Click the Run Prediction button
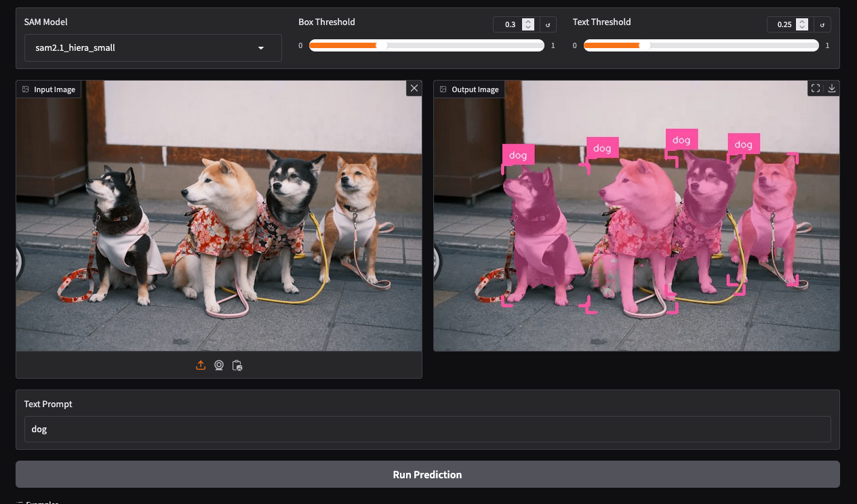Viewport: 857px width, 504px height. 427,474
